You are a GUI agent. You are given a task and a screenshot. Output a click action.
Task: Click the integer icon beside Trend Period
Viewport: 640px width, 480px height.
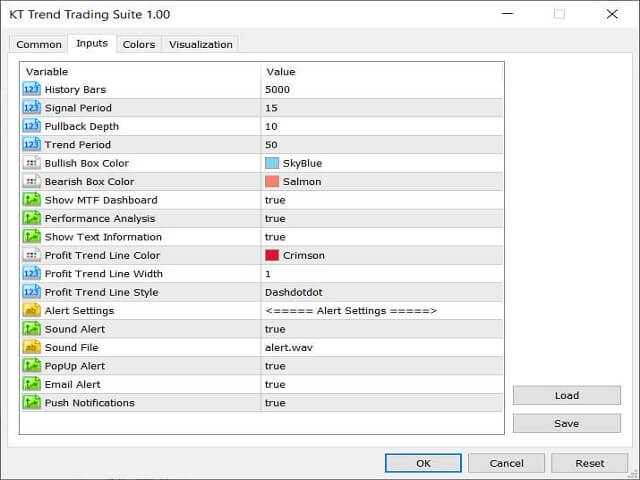click(31, 144)
